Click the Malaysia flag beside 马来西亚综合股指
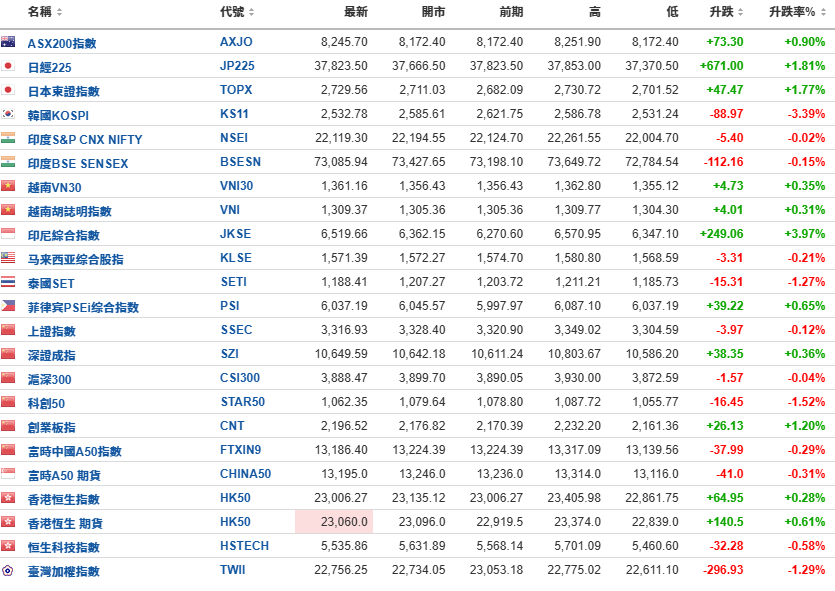 [x=7, y=258]
